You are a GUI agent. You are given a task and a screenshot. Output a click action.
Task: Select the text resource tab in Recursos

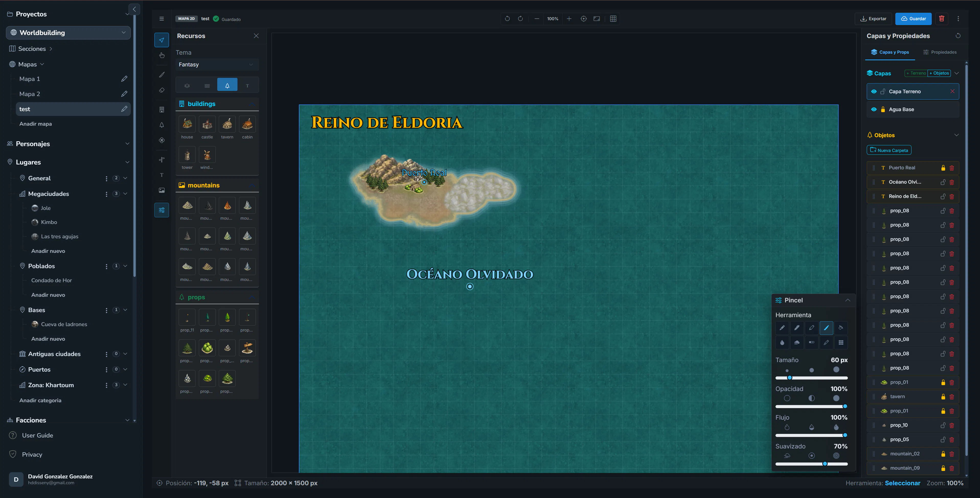pos(247,86)
